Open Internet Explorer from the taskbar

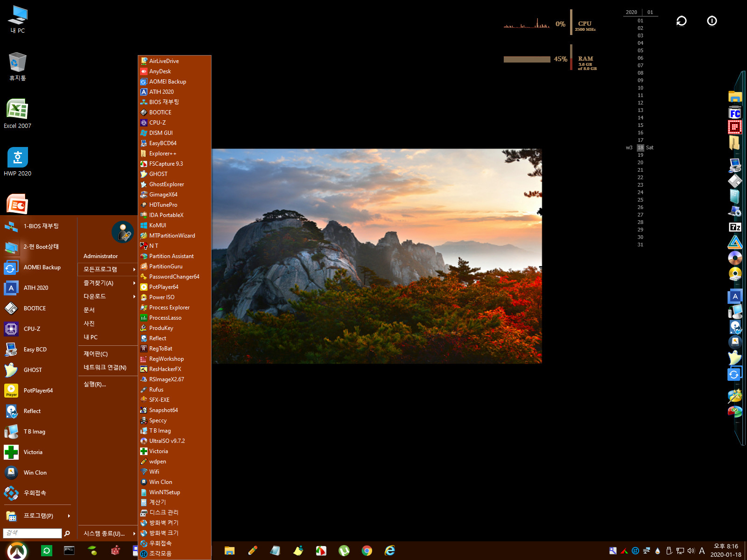[x=390, y=551]
